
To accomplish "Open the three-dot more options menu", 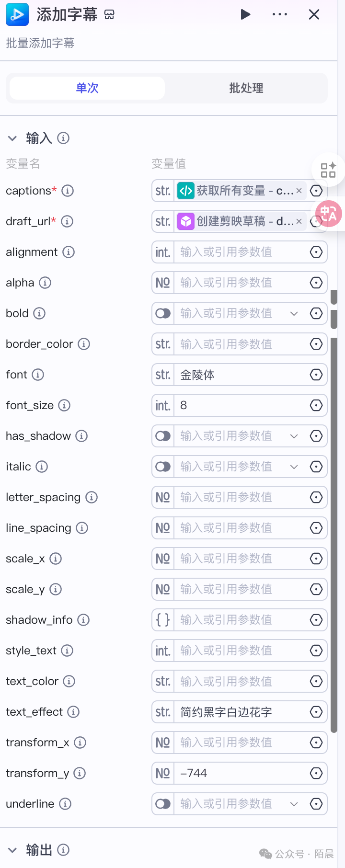I will [280, 14].
